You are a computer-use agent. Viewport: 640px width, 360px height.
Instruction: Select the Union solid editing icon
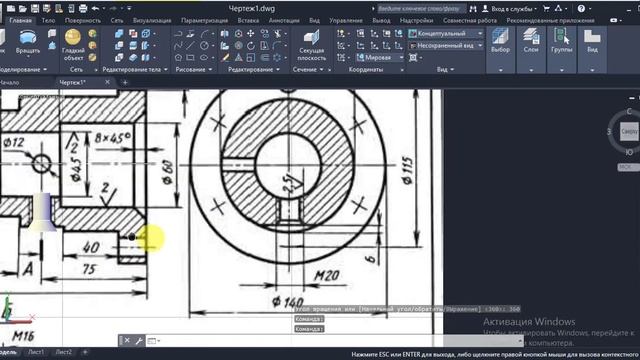point(119,33)
